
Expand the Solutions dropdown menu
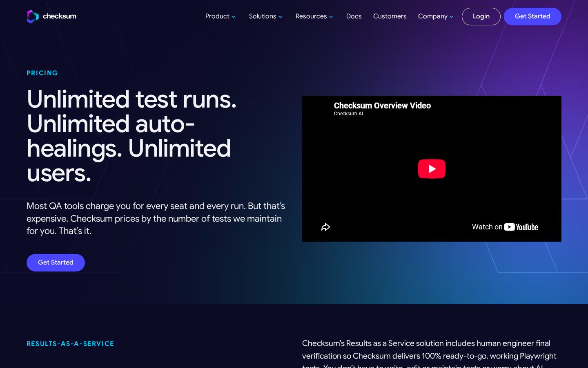tap(265, 16)
